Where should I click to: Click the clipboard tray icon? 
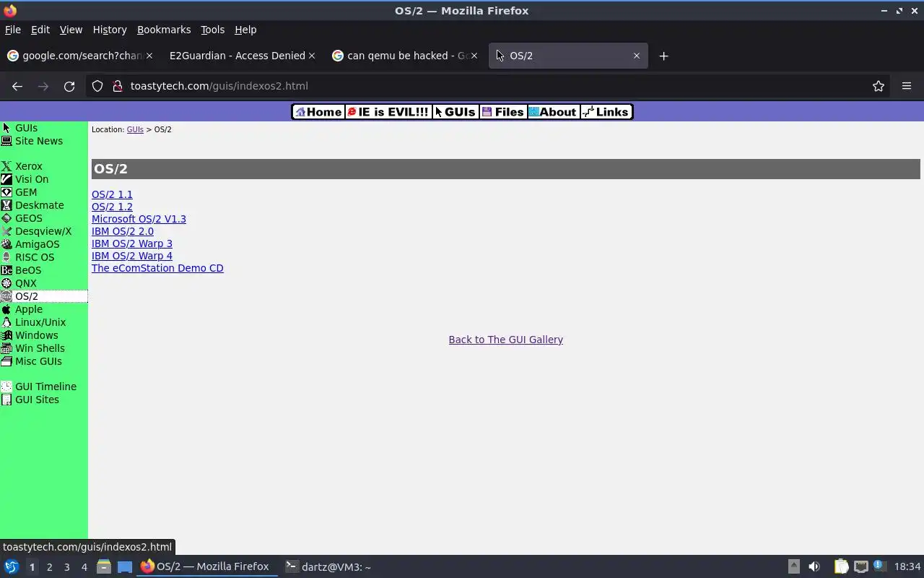click(841, 566)
